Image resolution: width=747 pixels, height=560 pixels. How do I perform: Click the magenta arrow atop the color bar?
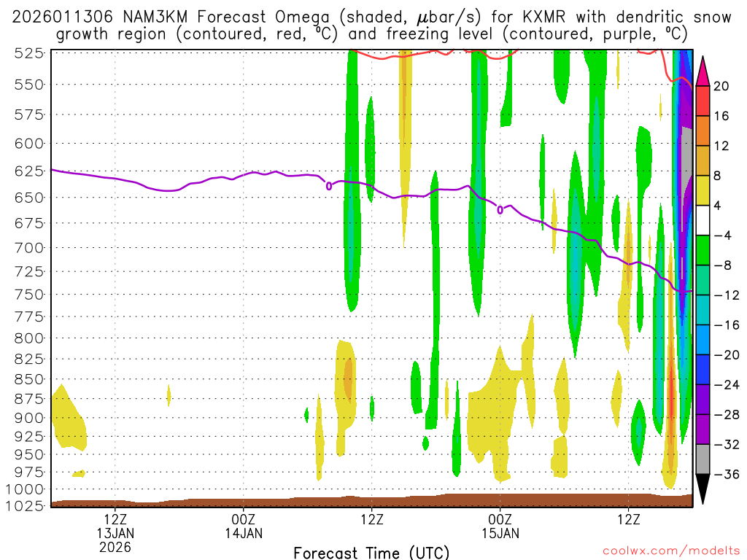click(703, 71)
